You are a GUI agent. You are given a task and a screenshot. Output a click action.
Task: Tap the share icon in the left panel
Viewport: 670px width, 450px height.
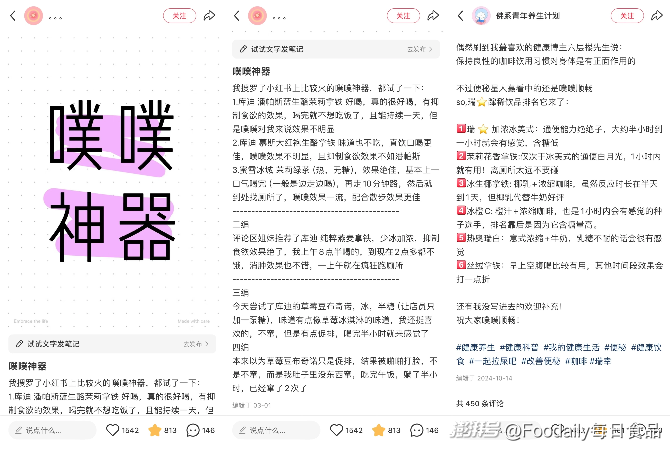[x=209, y=16]
